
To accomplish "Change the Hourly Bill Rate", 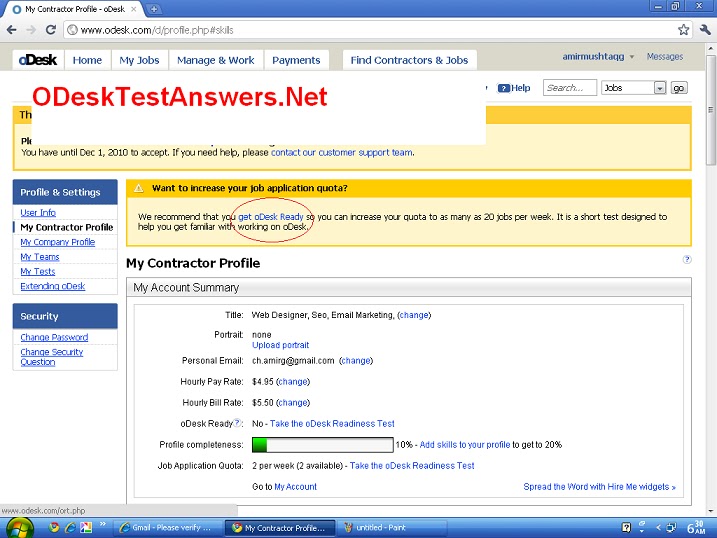I will point(293,403).
